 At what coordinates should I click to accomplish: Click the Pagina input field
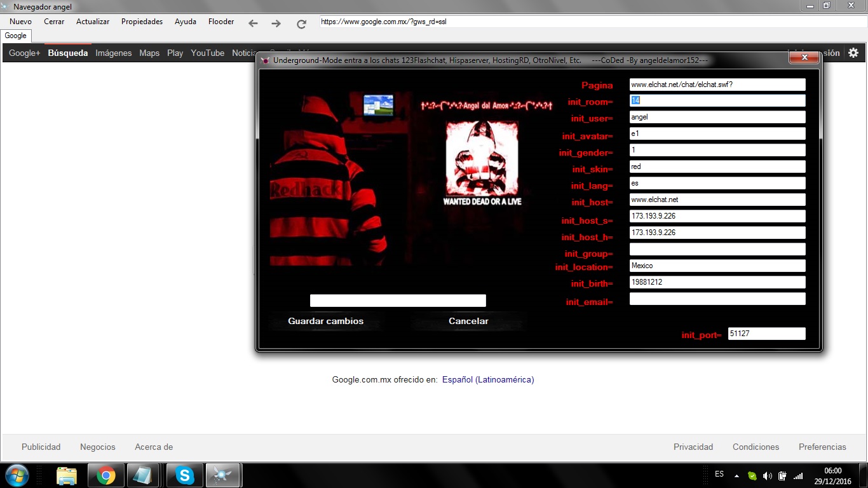(x=717, y=85)
